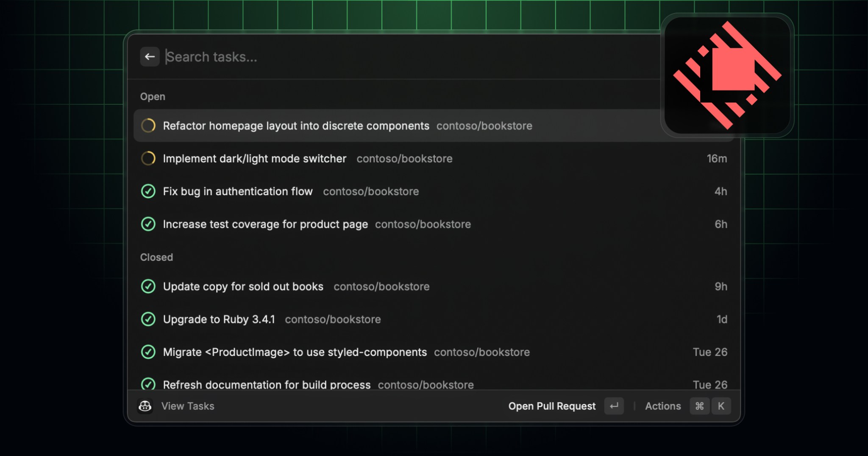Click the green checkmark on Fix bug in authentication flow

149,191
